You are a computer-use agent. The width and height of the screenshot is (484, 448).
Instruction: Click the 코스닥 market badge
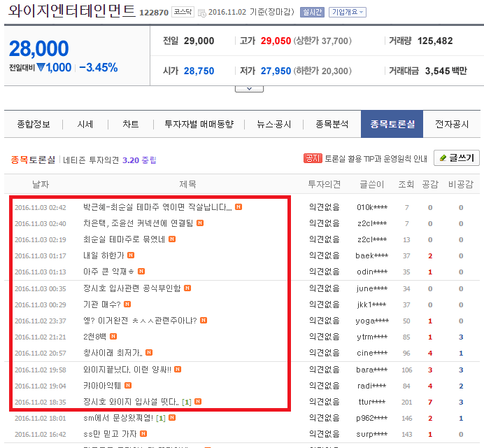click(x=183, y=12)
